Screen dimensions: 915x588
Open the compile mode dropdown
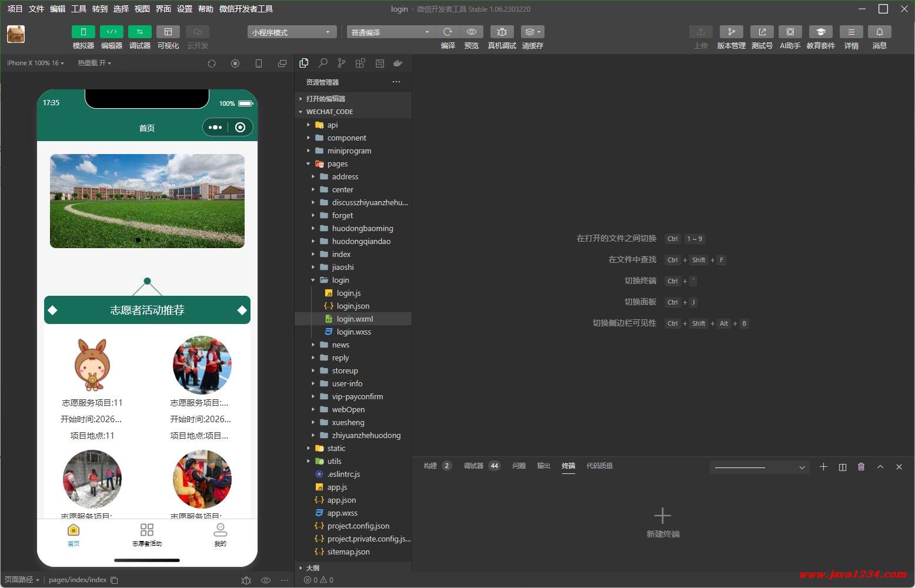pyautogui.click(x=390, y=32)
